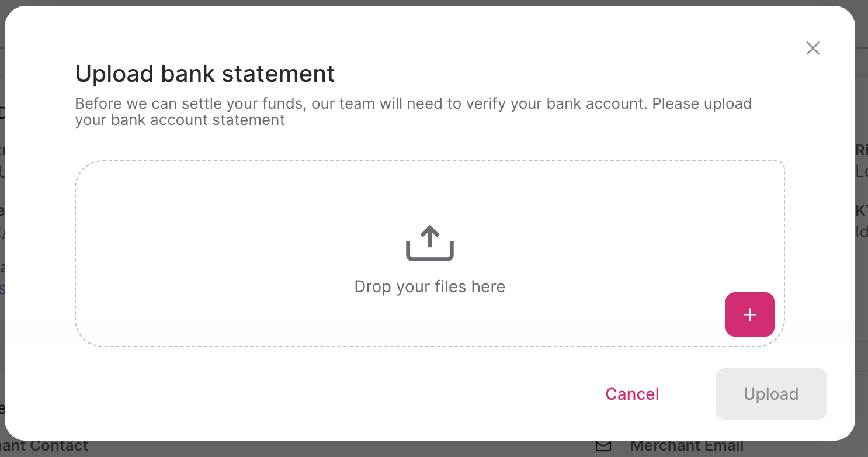Click the X icon to dismiss the dialog

[x=813, y=48]
